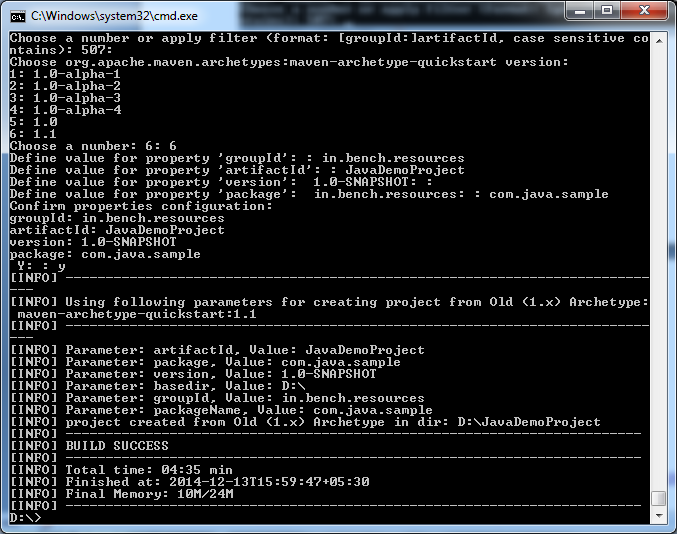Screen dimensions: 677x534
Task: Click 'artifactId: JavaDemoProject' line
Action: pos(117,230)
